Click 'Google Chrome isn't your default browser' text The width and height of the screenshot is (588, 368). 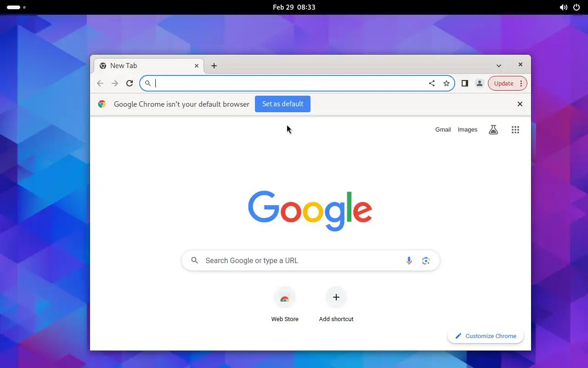[x=181, y=104]
